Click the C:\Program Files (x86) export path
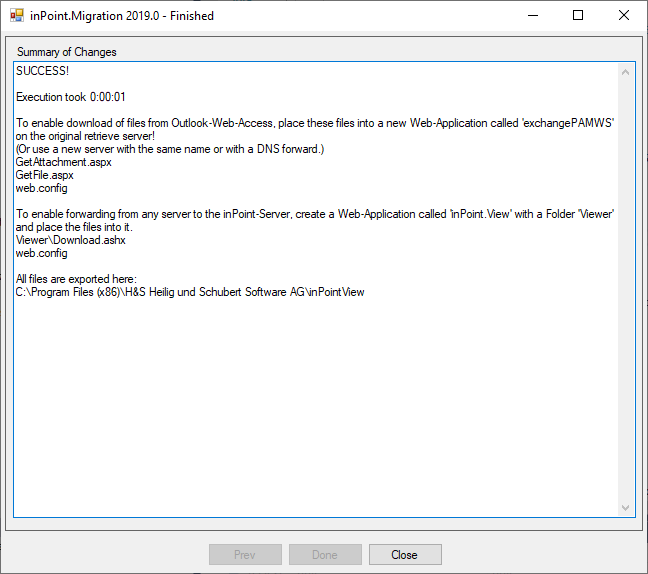648x574 pixels. [x=190, y=292]
